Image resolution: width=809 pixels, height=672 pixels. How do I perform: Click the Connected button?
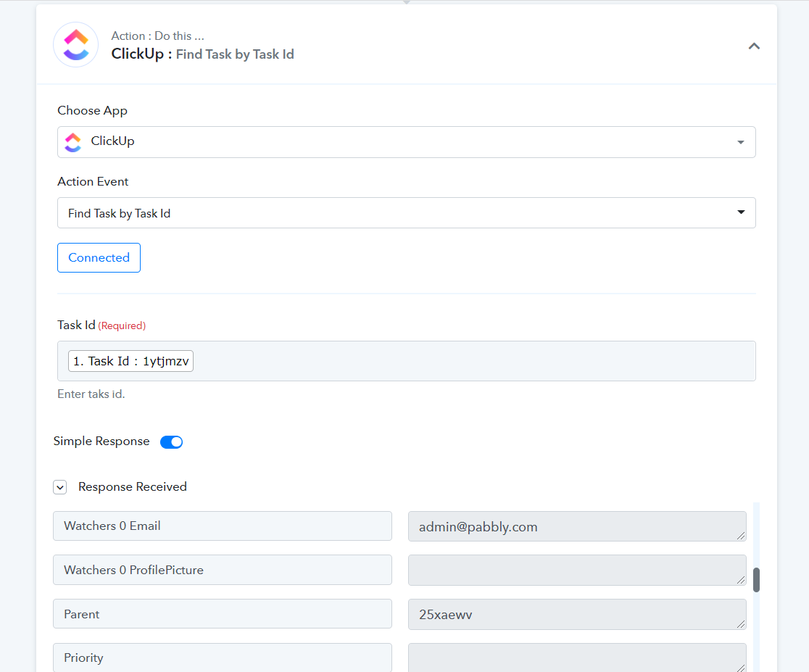coord(99,257)
